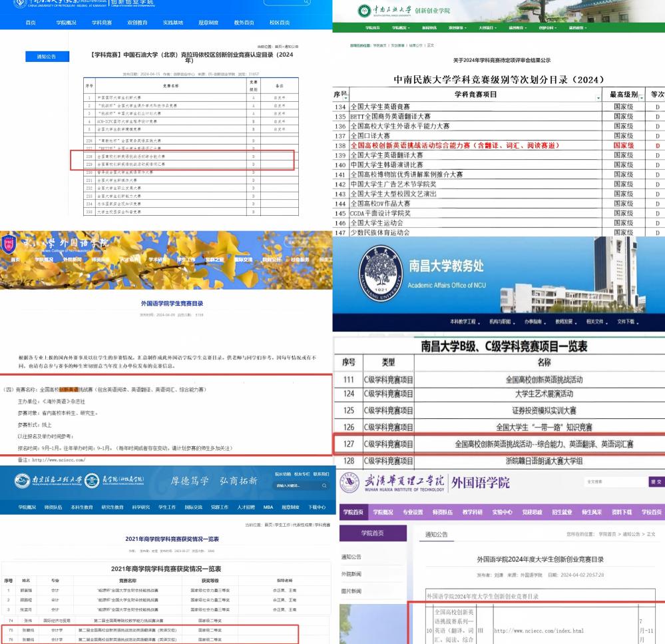Click the 中南民族大学 round logo emblem
The width and height of the screenshot is (665, 644).
pos(364,11)
